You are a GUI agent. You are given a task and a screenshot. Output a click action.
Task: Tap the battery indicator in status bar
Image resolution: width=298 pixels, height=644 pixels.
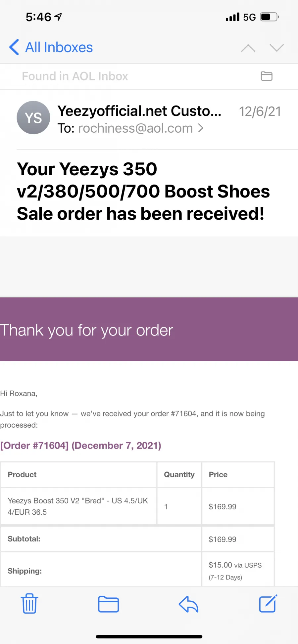pos(269,17)
